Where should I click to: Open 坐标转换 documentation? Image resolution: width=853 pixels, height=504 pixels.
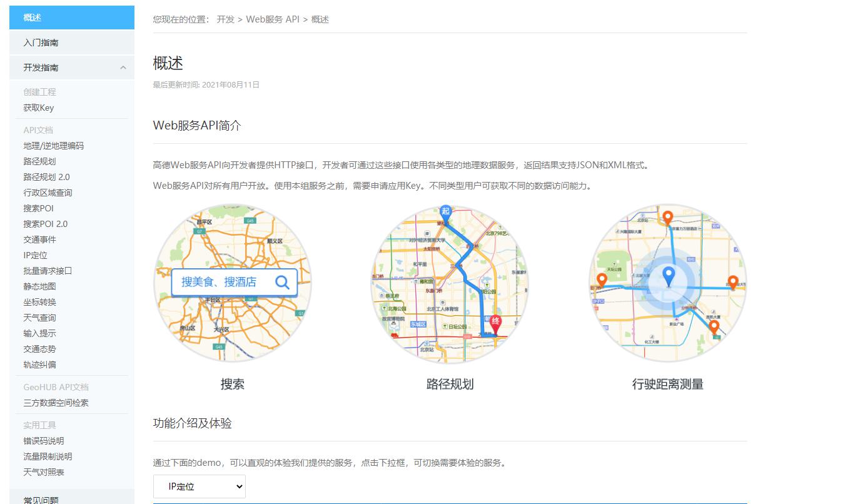pos(39,302)
